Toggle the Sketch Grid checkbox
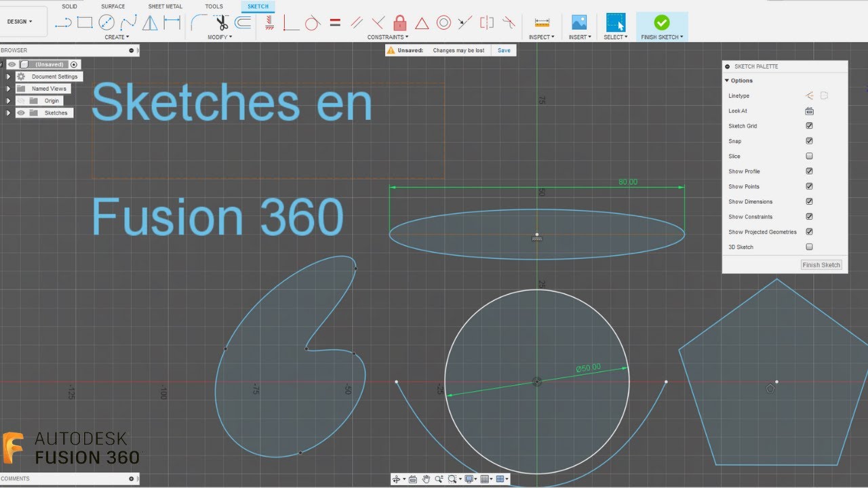Screen dimensions: 868x488 pos(809,126)
